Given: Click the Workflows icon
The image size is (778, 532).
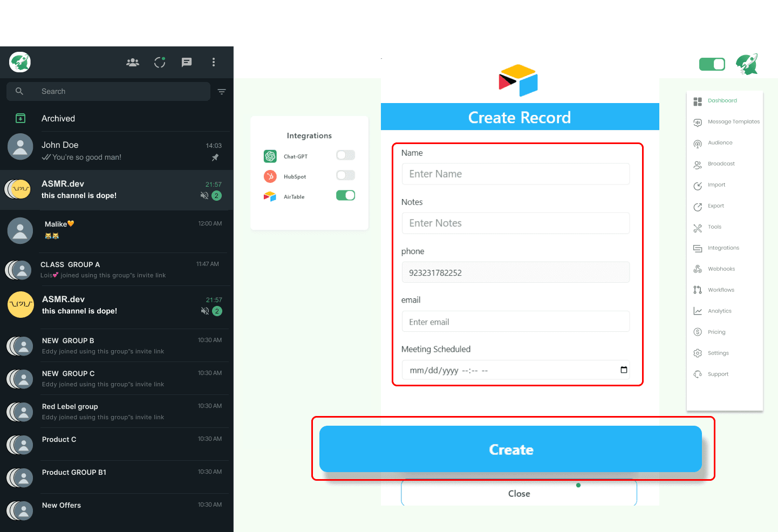Looking at the screenshot, I should click(698, 290).
